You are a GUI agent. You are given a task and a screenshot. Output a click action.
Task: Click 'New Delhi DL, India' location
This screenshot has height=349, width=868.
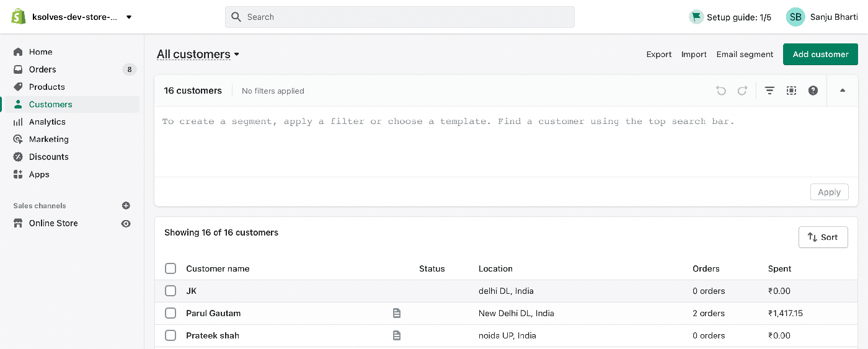click(x=516, y=313)
